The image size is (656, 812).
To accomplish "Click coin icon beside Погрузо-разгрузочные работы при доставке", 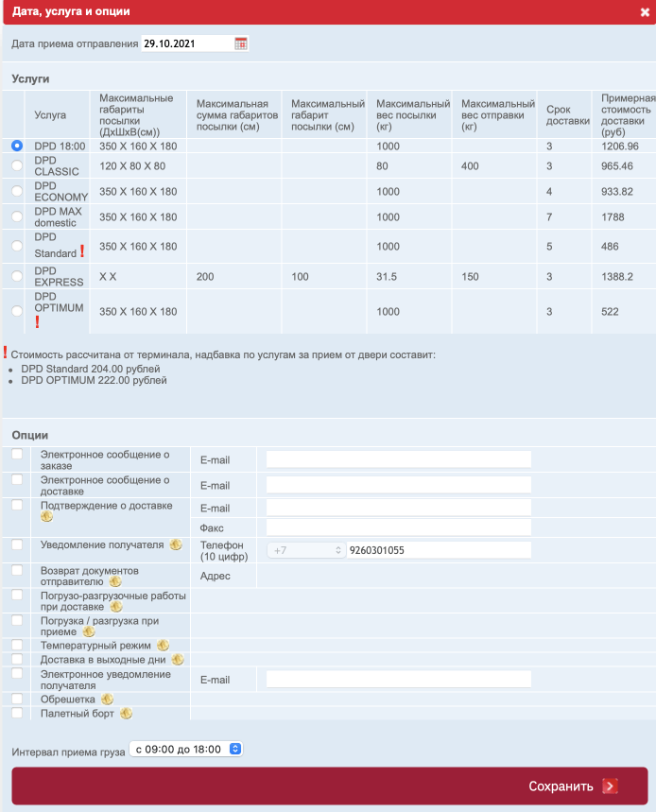I will (116, 607).
